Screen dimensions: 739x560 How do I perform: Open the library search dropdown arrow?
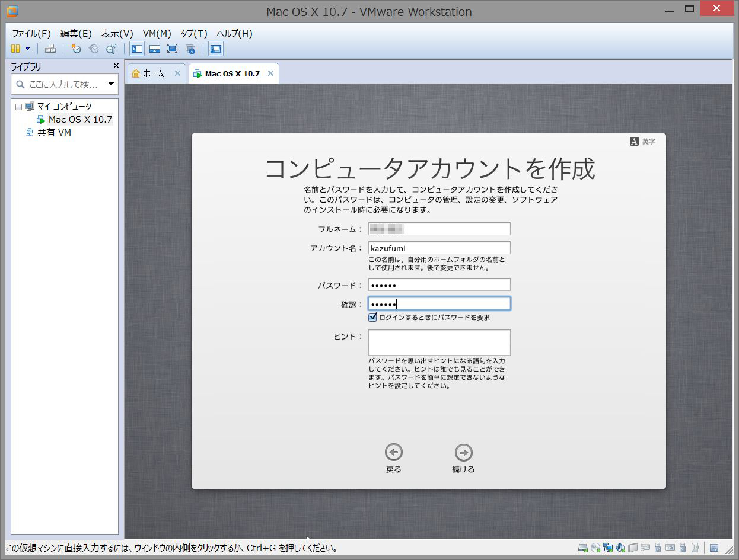coord(111,84)
